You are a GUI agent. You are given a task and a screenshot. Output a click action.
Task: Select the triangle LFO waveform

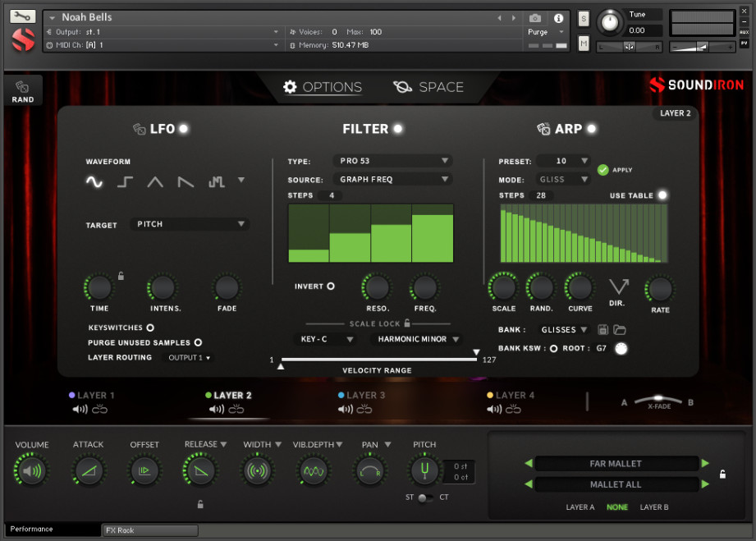click(x=155, y=181)
